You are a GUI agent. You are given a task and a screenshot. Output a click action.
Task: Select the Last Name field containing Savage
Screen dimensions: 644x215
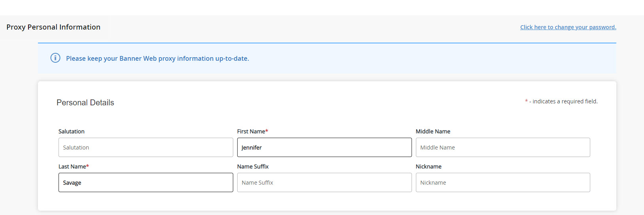145,183
